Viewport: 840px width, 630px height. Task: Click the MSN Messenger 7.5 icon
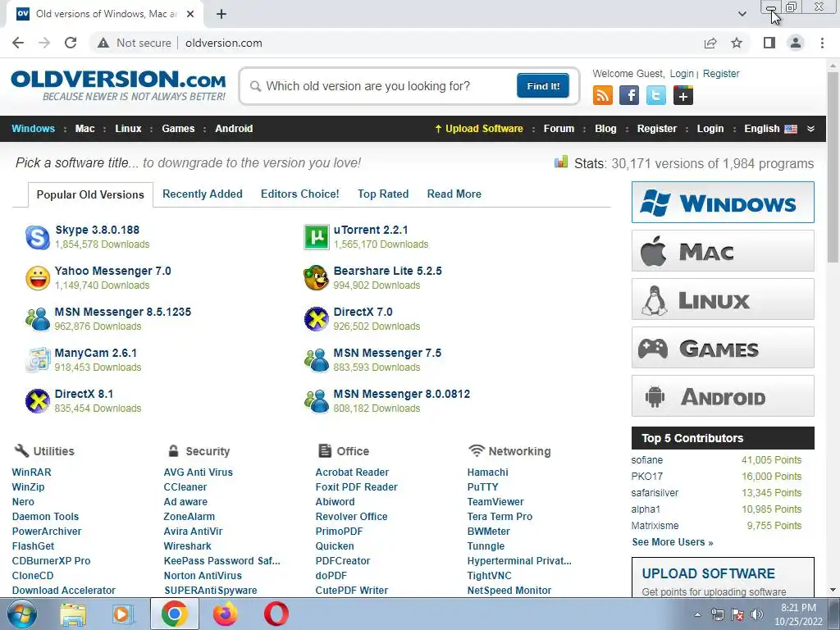click(x=316, y=360)
